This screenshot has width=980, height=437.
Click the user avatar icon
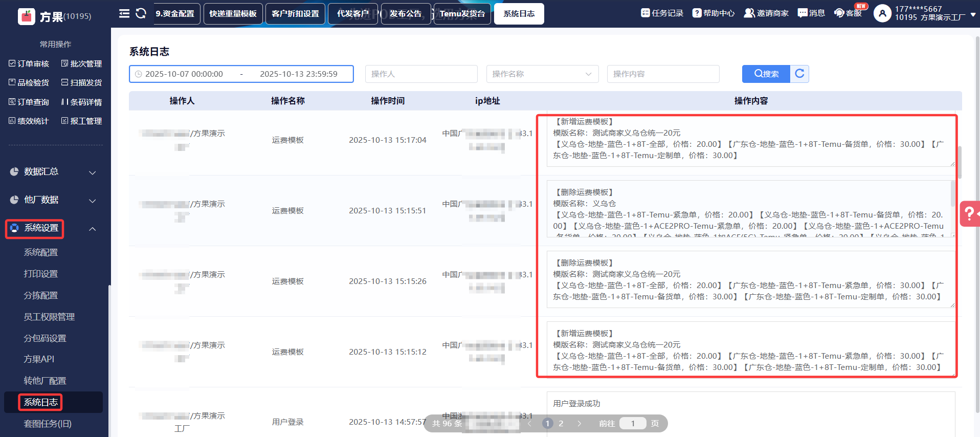click(x=882, y=13)
